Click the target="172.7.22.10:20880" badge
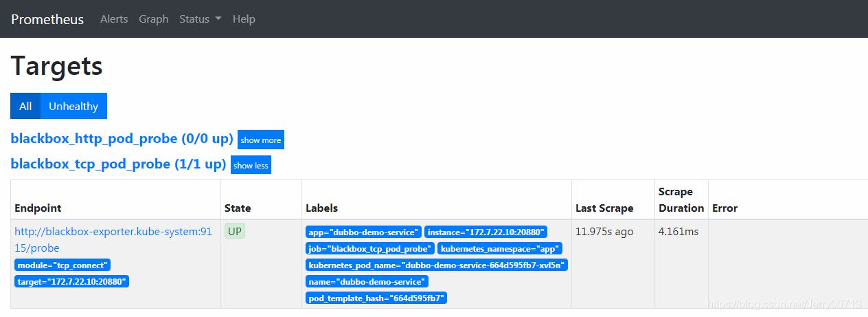The width and height of the screenshot is (868, 317). (72, 281)
